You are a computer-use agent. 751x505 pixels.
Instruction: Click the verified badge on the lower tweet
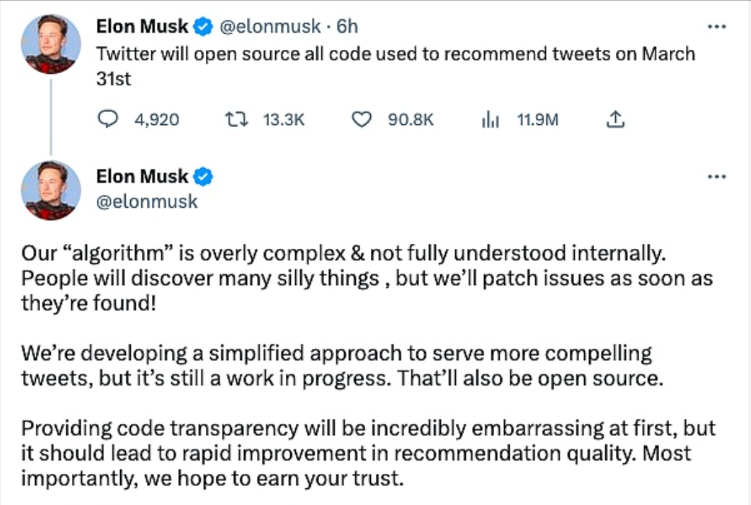[203, 177]
